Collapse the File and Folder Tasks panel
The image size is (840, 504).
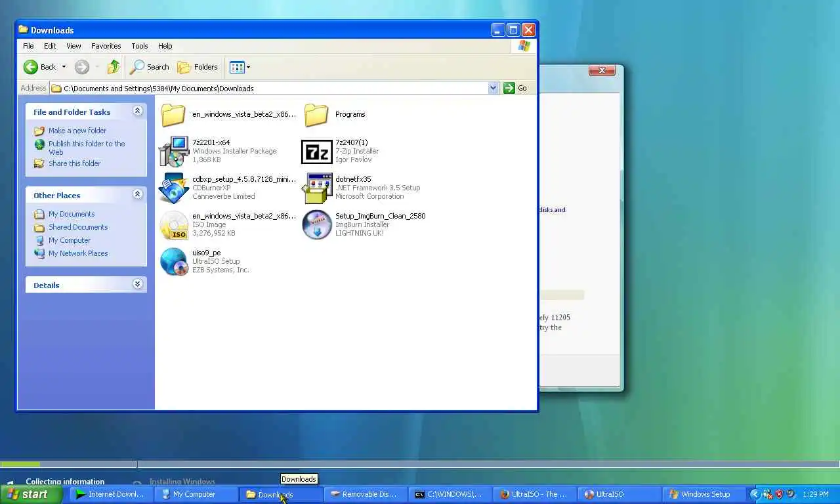tap(137, 111)
